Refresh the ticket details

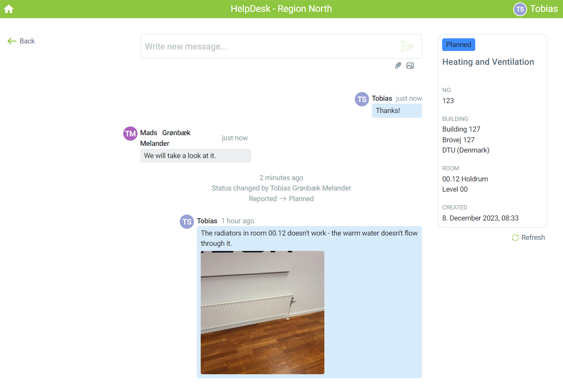click(528, 237)
